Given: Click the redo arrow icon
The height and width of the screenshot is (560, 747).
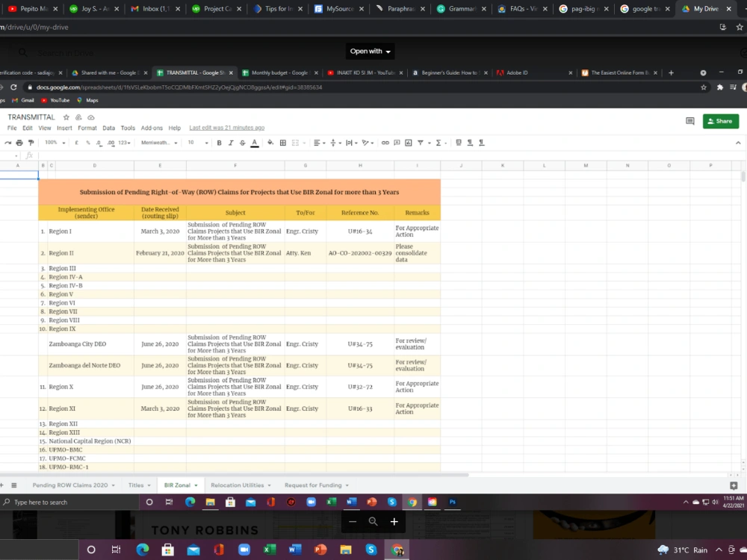Looking at the screenshot, I should click(x=7, y=143).
